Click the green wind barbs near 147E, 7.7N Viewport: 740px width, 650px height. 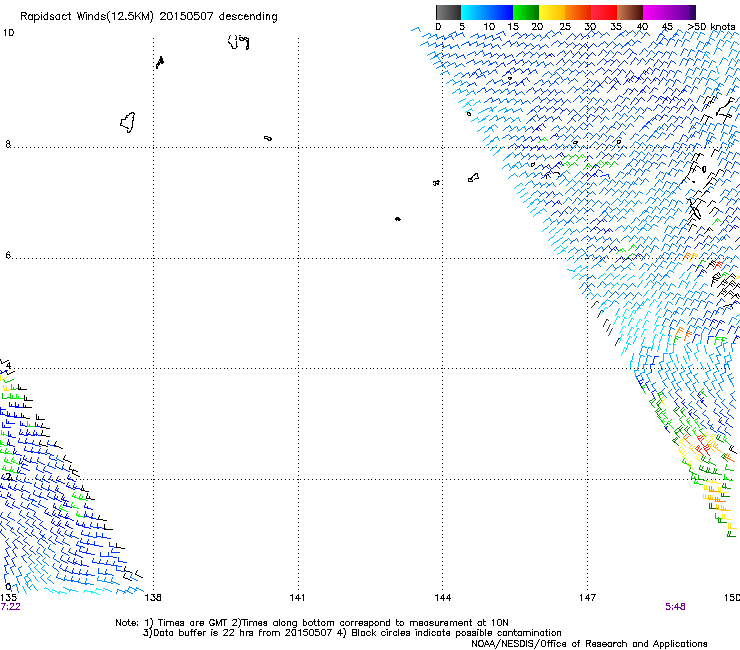pyautogui.click(x=589, y=161)
